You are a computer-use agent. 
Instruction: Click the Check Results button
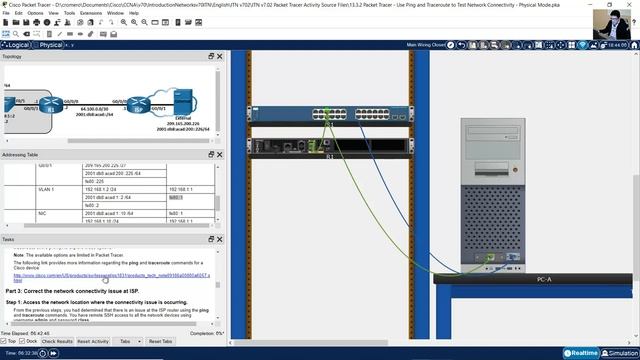[x=57, y=341]
